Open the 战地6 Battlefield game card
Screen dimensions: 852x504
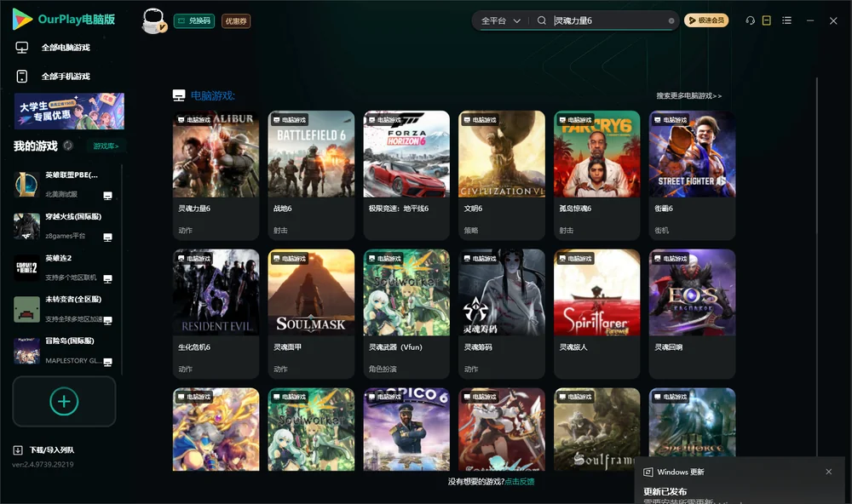pyautogui.click(x=311, y=175)
